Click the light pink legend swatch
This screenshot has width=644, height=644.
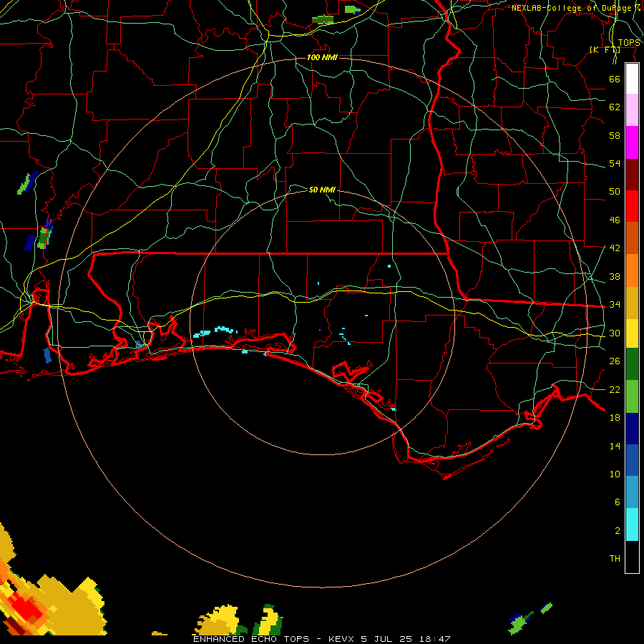pyautogui.click(x=632, y=110)
